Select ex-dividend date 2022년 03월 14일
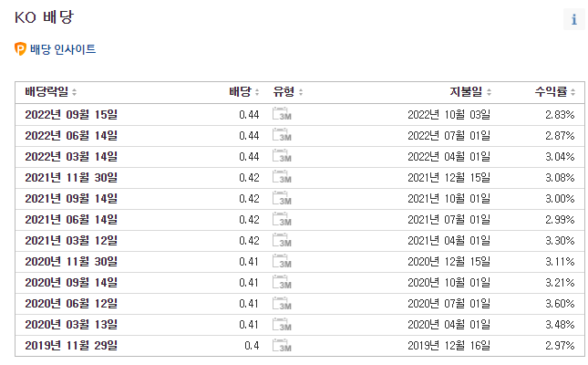The image size is (588, 365). pyautogui.click(x=71, y=157)
